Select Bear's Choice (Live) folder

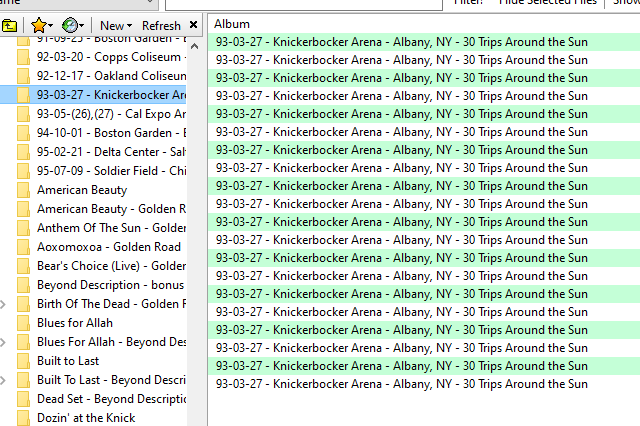click(x=111, y=266)
